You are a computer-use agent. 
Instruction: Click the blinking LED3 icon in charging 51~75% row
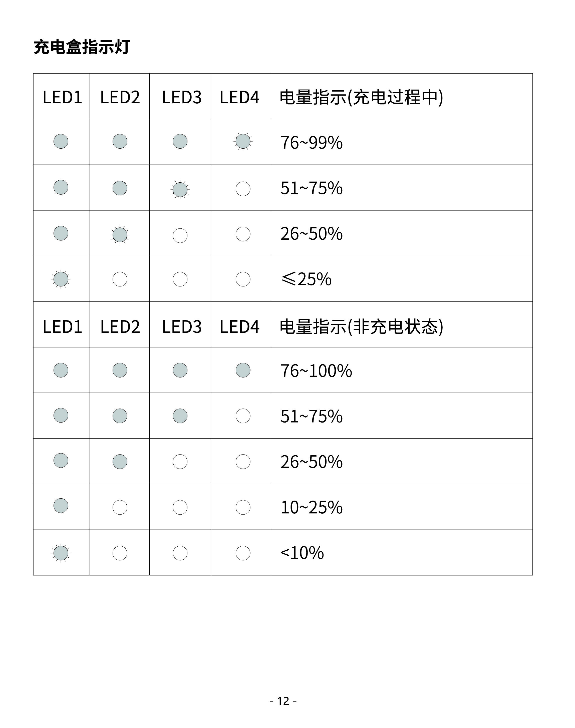pyautogui.click(x=180, y=189)
